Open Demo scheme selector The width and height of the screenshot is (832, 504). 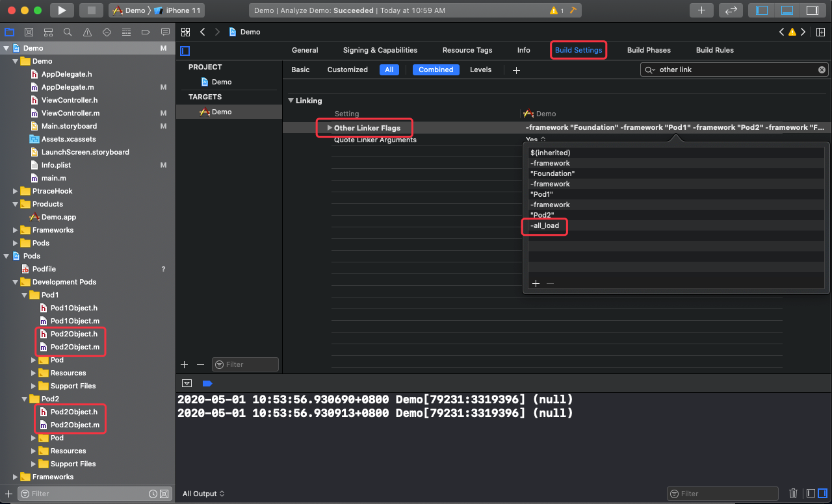point(130,10)
